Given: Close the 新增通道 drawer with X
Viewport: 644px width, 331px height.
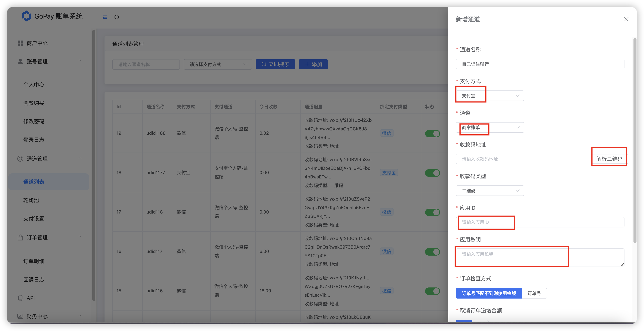Looking at the screenshot, I should (626, 19).
